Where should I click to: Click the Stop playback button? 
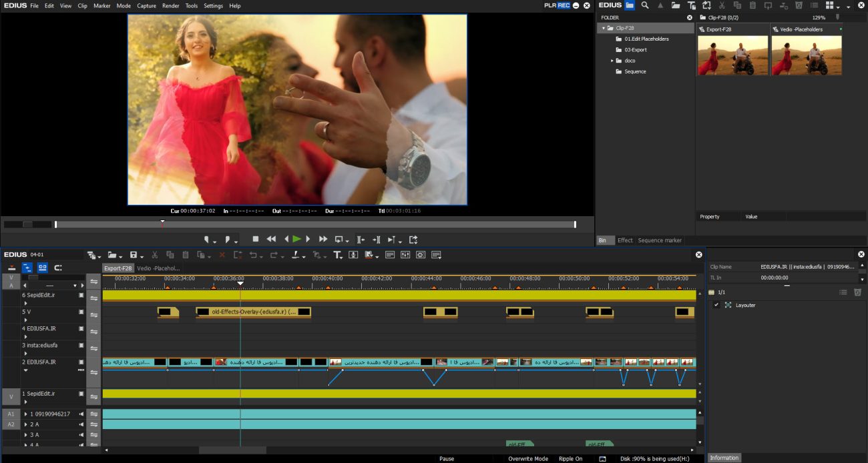point(255,239)
